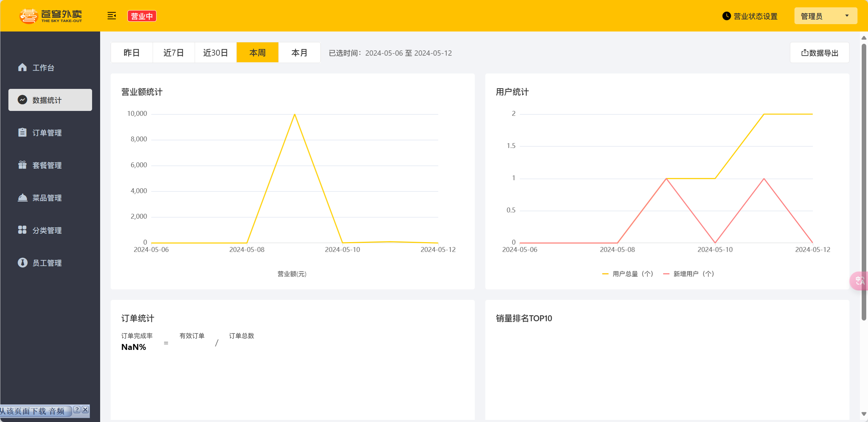This screenshot has height=422, width=868.
Task: Click the gift icon for 套餐管理
Action: tap(22, 165)
